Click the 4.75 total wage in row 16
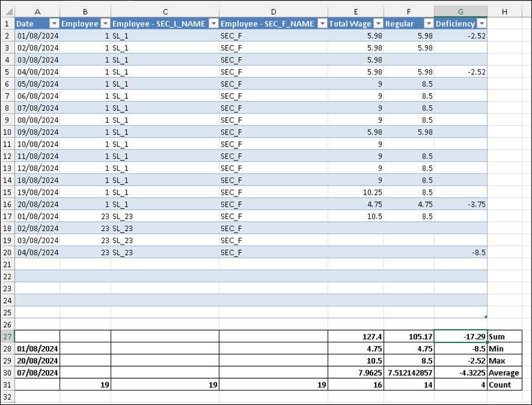 [x=356, y=204]
